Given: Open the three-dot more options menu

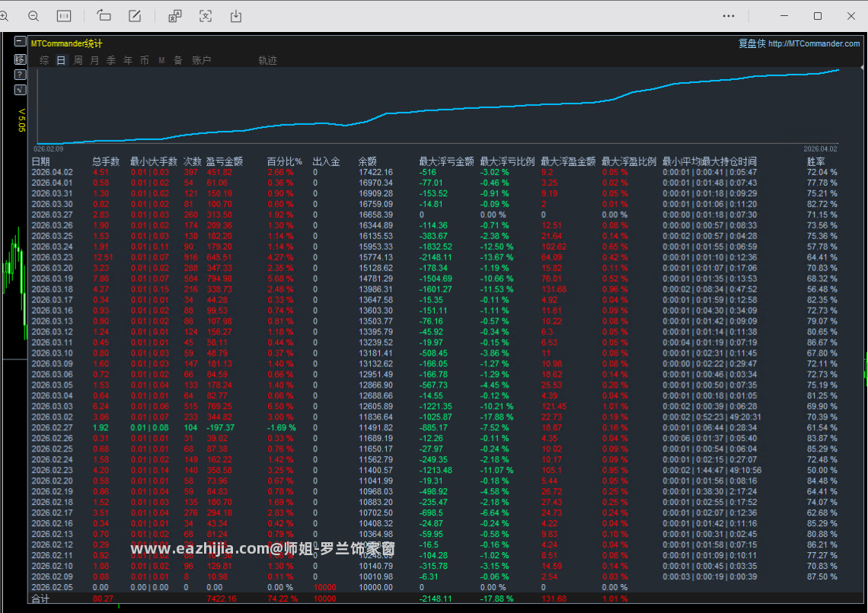Looking at the screenshot, I should [x=729, y=16].
